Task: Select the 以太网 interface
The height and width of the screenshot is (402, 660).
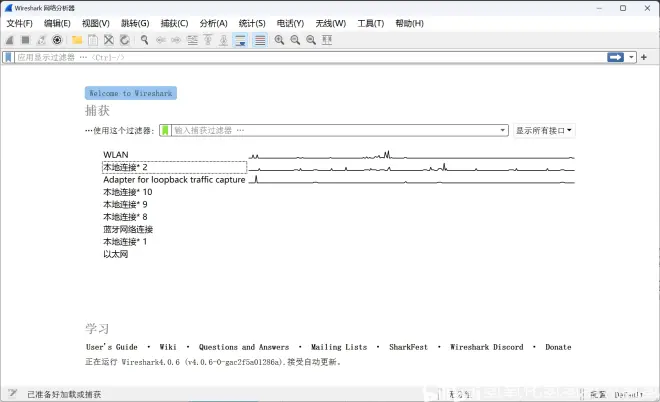Action: pyautogui.click(x=115, y=254)
